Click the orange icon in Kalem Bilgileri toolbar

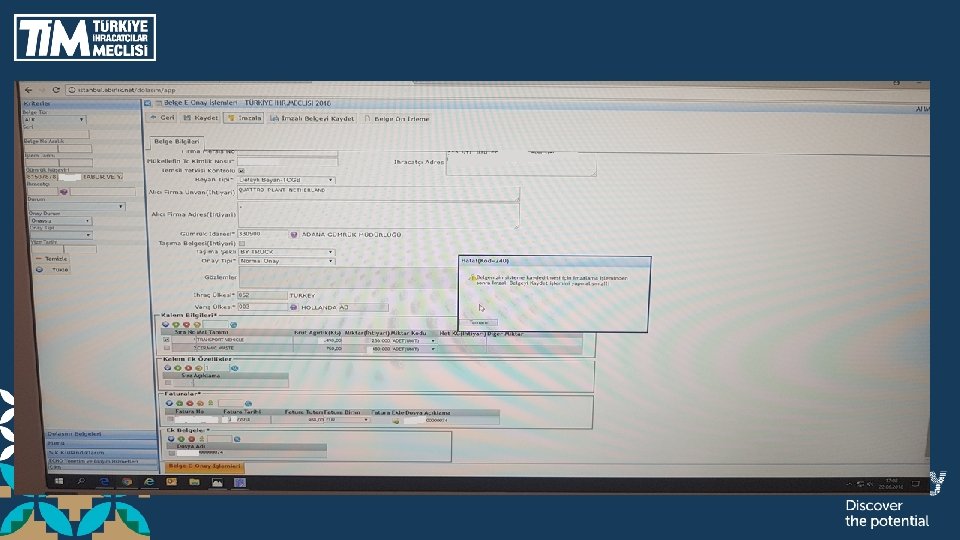197,324
